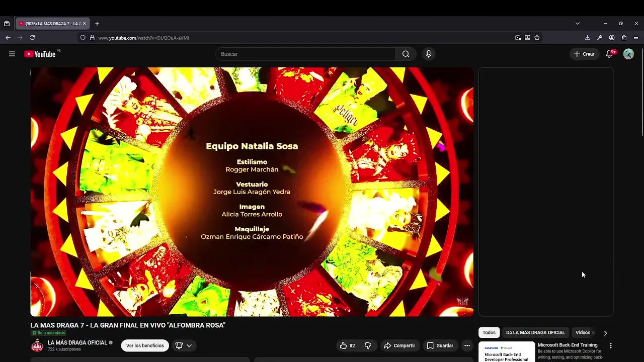
Task: Open the Crear menu
Action: [584, 54]
